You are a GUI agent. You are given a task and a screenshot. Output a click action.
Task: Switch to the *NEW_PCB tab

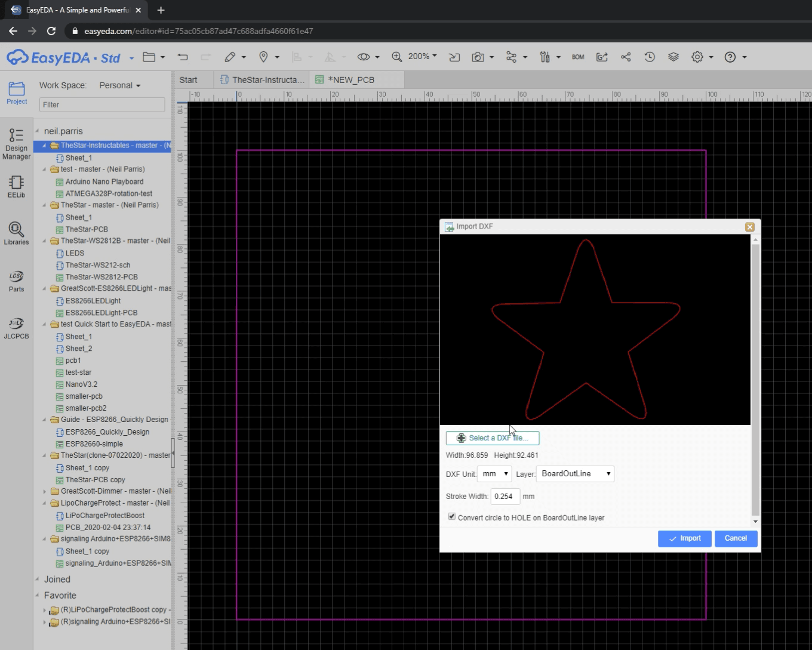pos(352,79)
